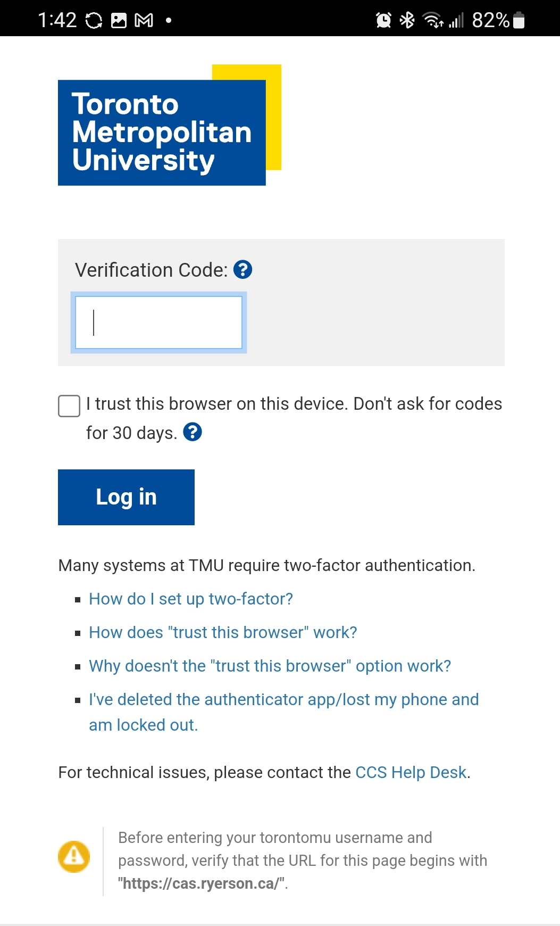Open 'How does trust this browser work?' link
This screenshot has height=926, width=560.
pyautogui.click(x=223, y=632)
